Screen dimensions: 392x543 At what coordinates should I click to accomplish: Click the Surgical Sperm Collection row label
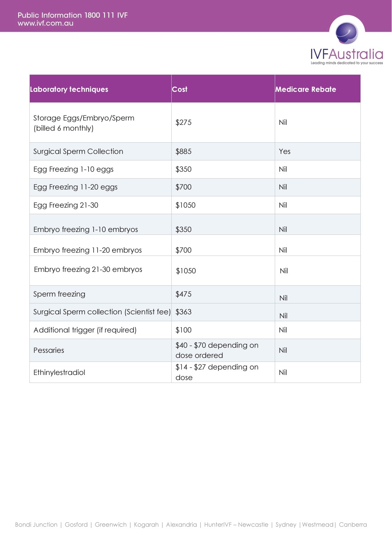tap(78, 151)
